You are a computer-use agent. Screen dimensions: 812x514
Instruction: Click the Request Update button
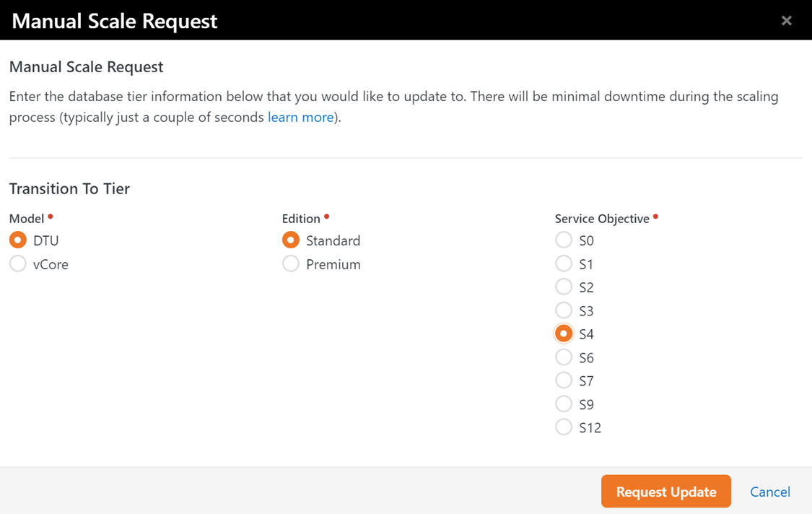pos(666,491)
